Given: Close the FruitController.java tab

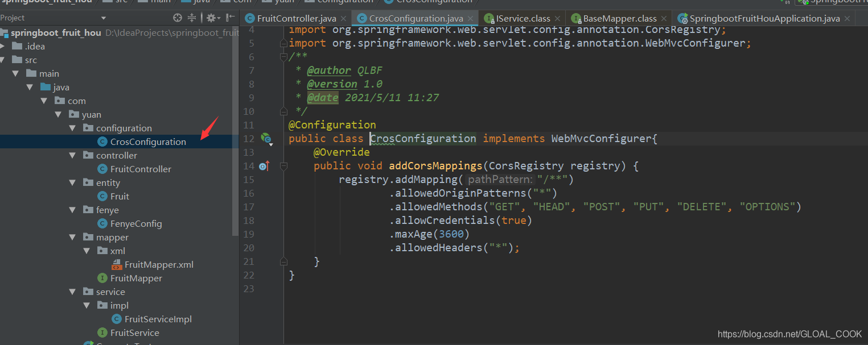Looking at the screenshot, I should pos(343,19).
